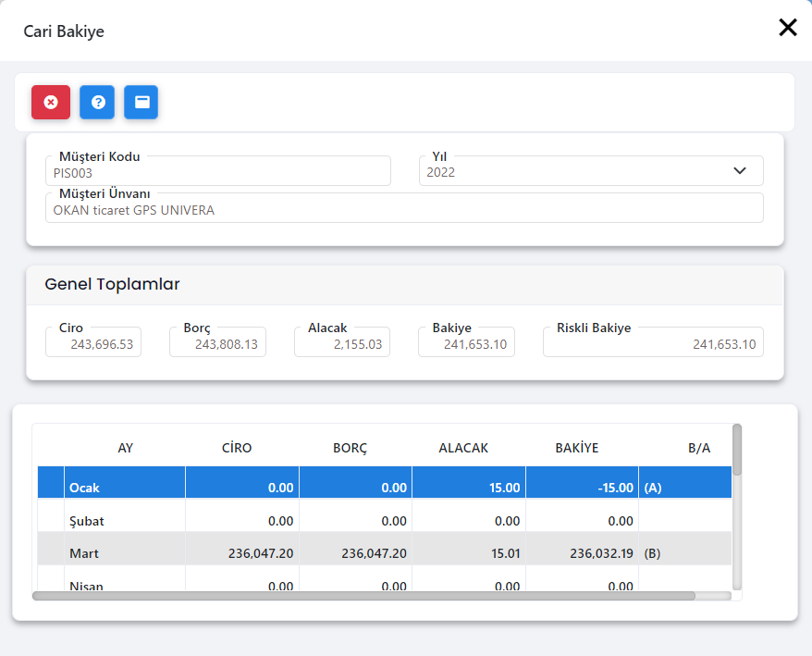Select the Nisan row
This screenshot has height=656, width=812.
click(384, 579)
